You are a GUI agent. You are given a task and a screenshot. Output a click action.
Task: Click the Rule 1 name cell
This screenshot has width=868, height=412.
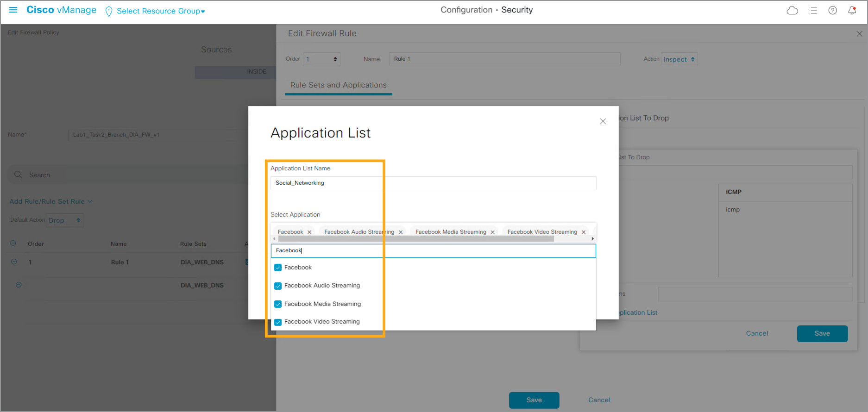(120, 262)
